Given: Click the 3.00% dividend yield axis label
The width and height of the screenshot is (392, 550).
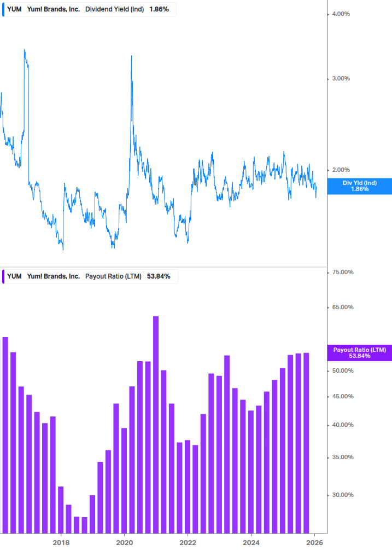Looking at the screenshot, I should (341, 79).
